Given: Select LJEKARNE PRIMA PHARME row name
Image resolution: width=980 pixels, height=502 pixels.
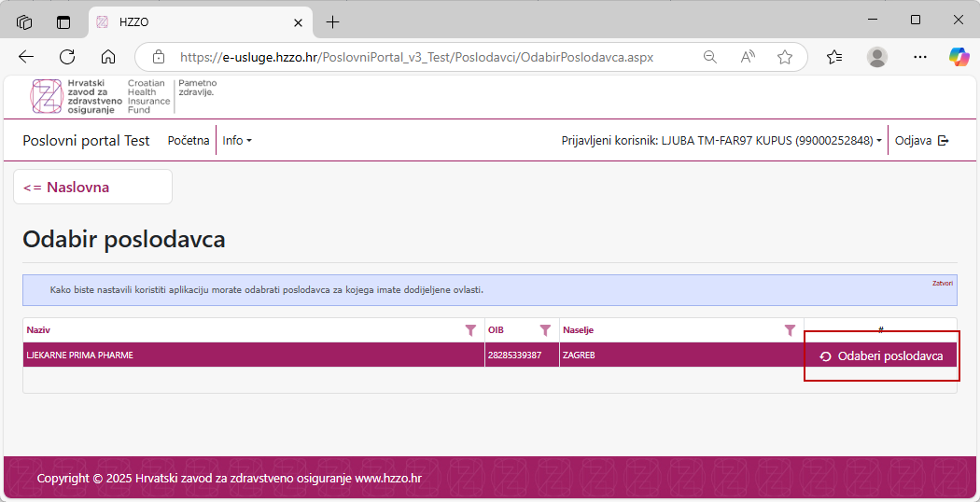Looking at the screenshot, I should click(79, 356).
